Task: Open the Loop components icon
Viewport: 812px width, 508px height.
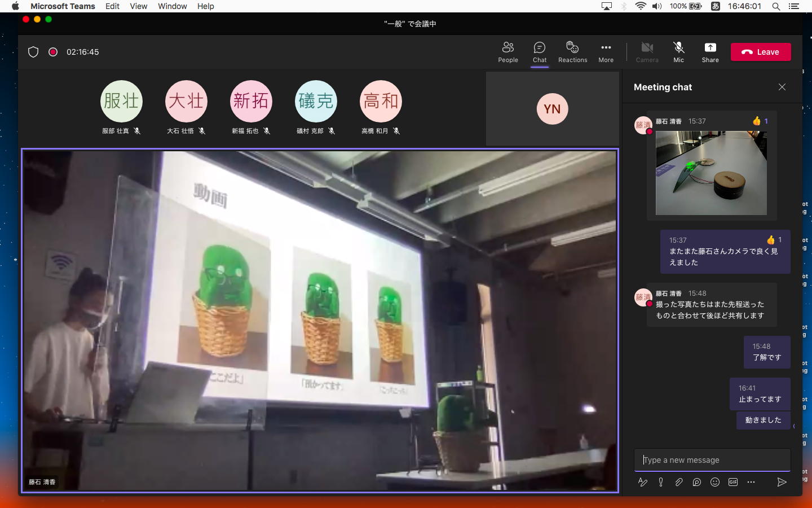Action: tap(697, 482)
